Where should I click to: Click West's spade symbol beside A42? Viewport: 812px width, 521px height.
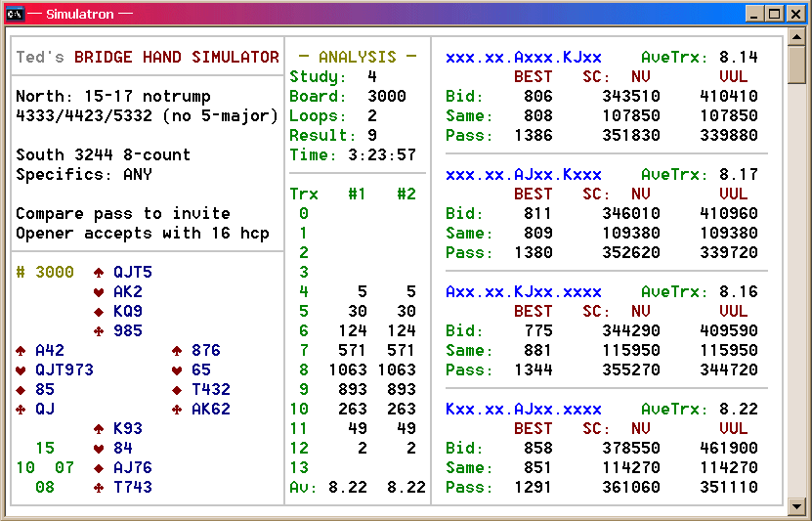(x=21, y=351)
